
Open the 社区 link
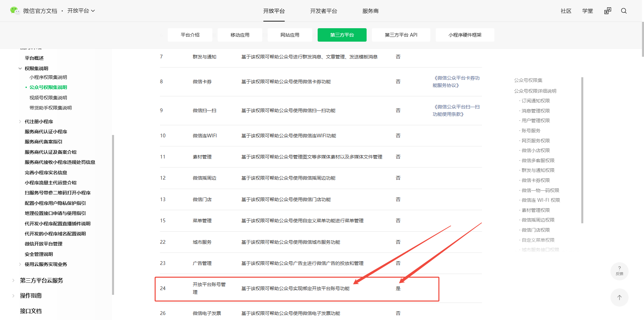tap(566, 11)
